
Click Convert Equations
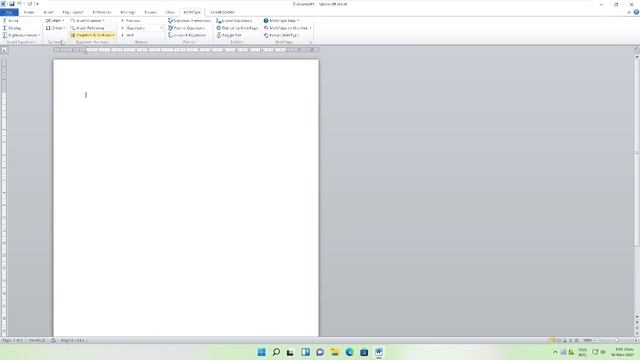point(187,35)
